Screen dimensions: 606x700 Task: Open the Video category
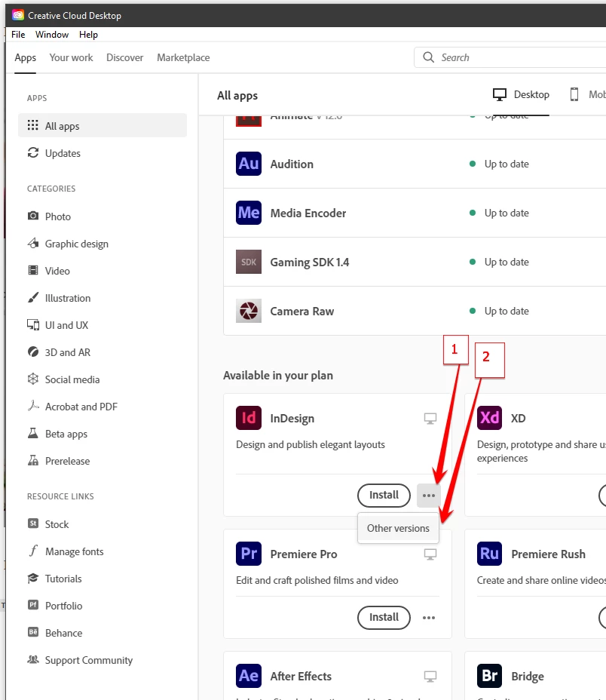pos(57,271)
